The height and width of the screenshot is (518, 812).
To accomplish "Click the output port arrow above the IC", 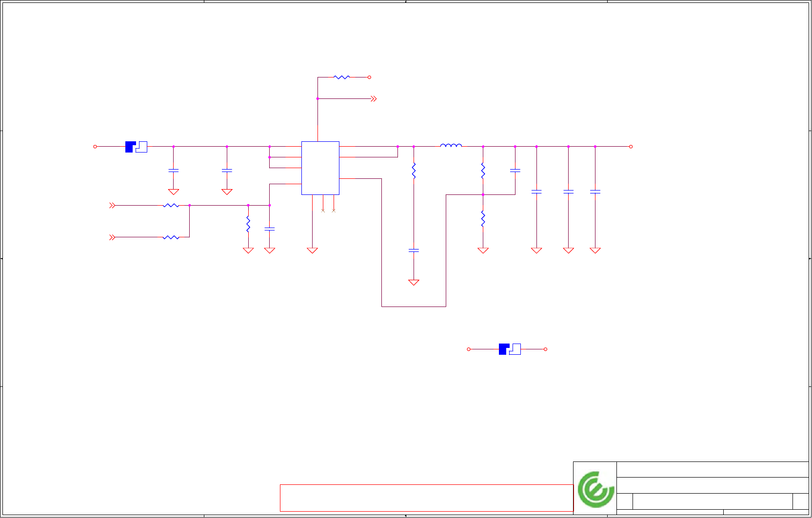I will click(374, 99).
